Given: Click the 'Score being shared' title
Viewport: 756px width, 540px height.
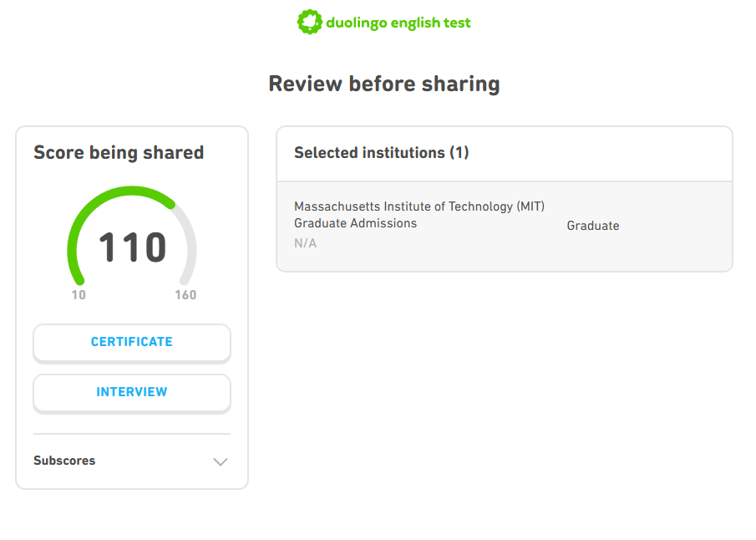Looking at the screenshot, I should pyautogui.click(x=119, y=152).
